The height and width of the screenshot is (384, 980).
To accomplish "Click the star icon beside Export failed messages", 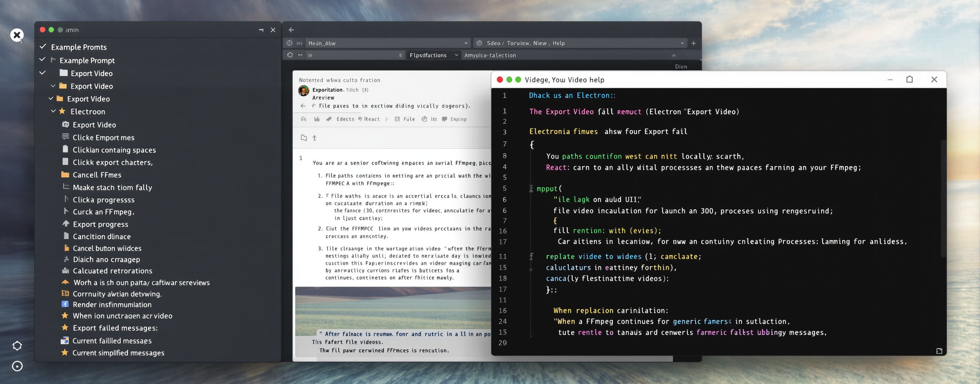I will (65, 327).
